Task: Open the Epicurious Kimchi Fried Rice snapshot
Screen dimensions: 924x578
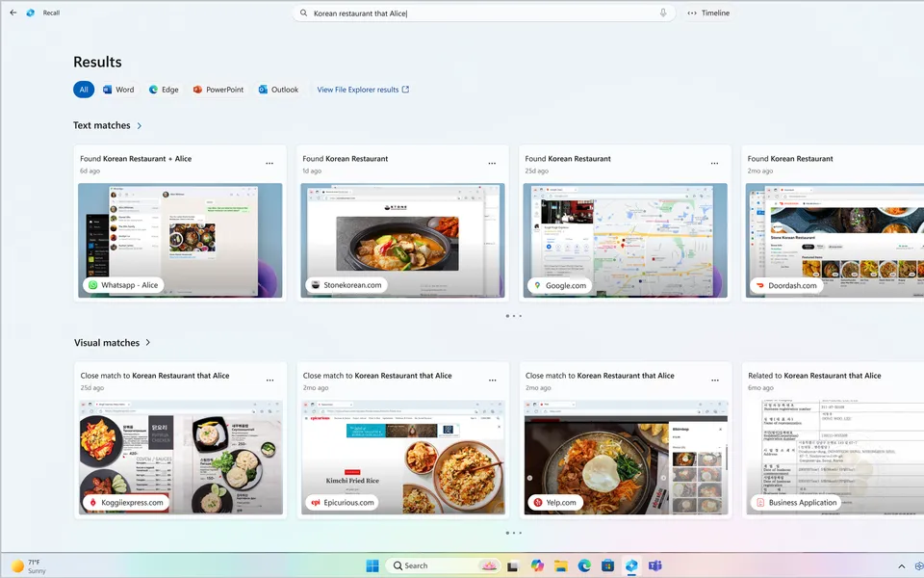Action: pos(403,457)
